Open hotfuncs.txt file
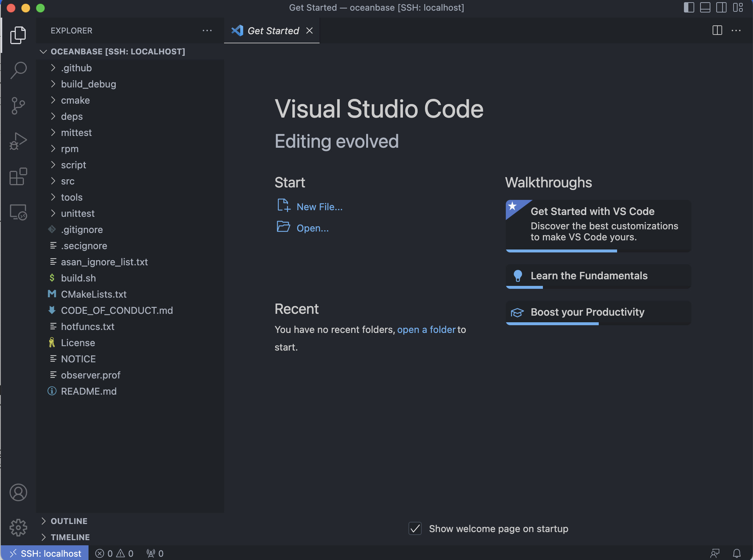Image resolution: width=753 pixels, height=560 pixels. [x=130, y=326]
